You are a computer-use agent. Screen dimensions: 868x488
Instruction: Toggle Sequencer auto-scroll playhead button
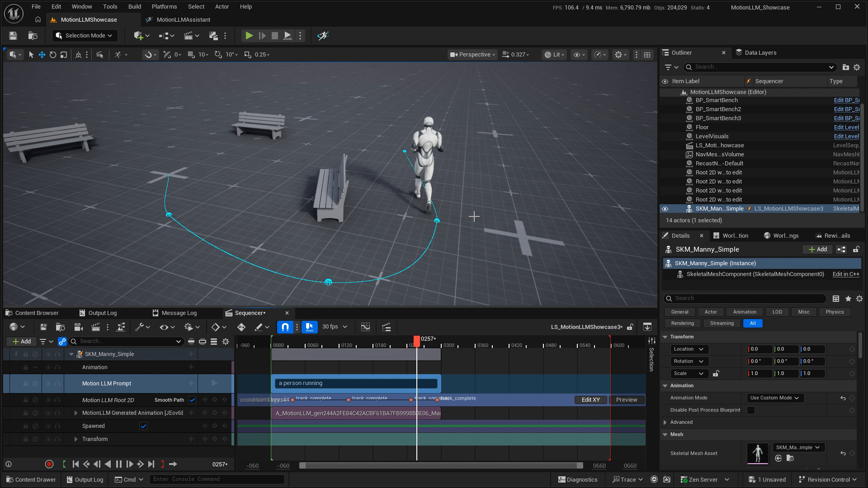309,327
